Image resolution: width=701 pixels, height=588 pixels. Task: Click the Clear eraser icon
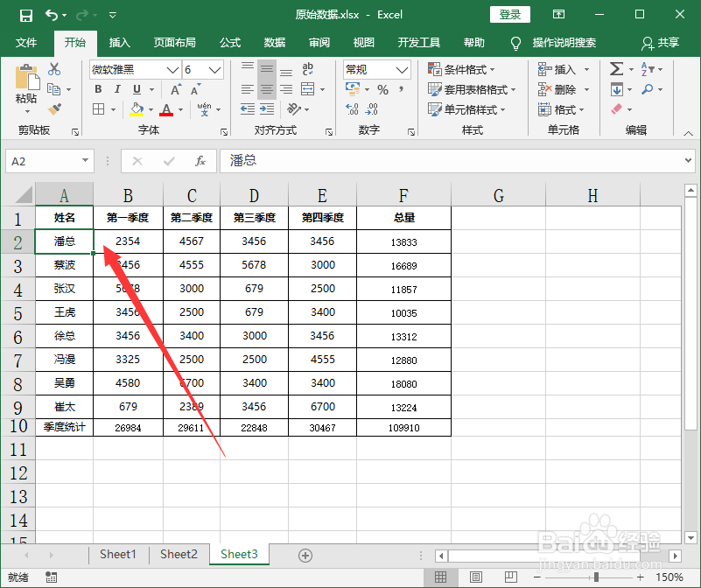click(x=616, y=108)
